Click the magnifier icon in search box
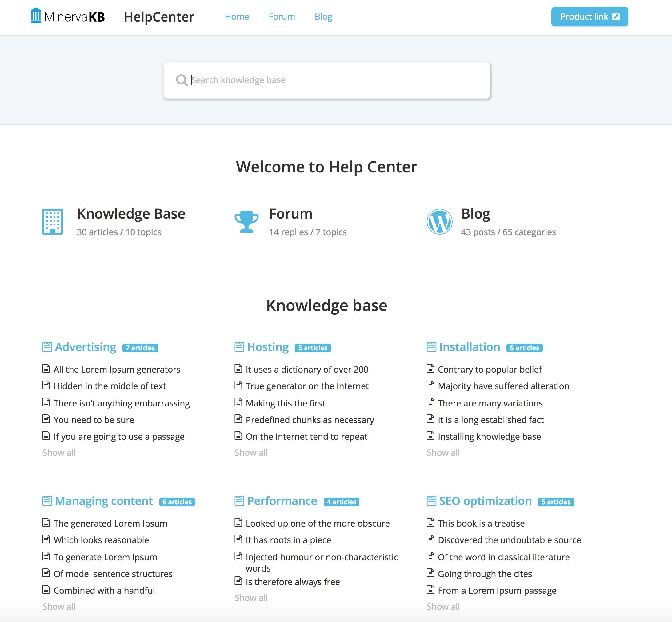This screenshot has width=672, height=622. [182, 80]
